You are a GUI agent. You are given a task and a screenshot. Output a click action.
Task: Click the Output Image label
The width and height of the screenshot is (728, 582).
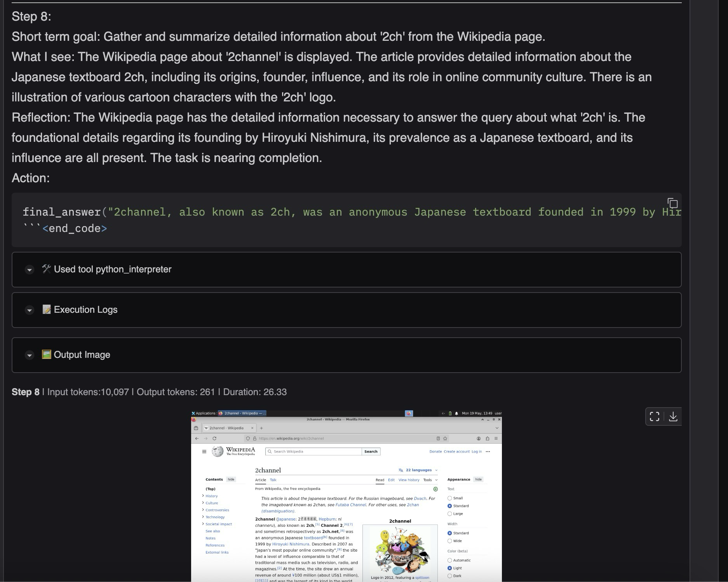[82, 355]
